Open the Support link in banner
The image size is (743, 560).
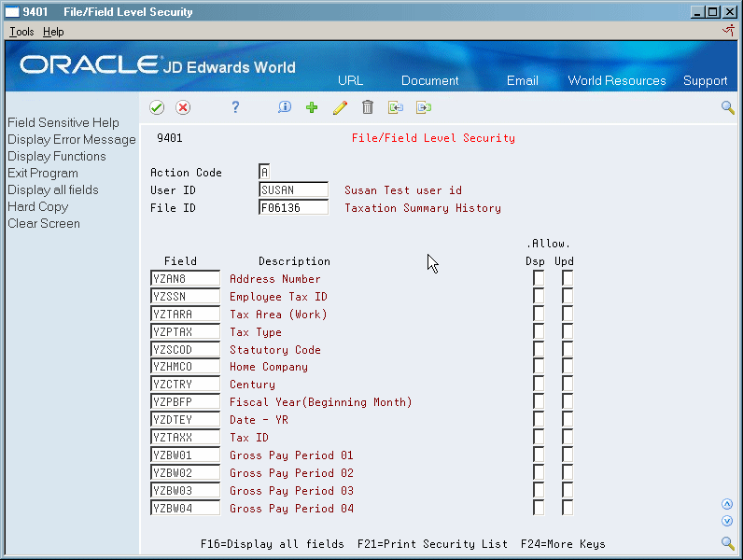click(705, 81)
